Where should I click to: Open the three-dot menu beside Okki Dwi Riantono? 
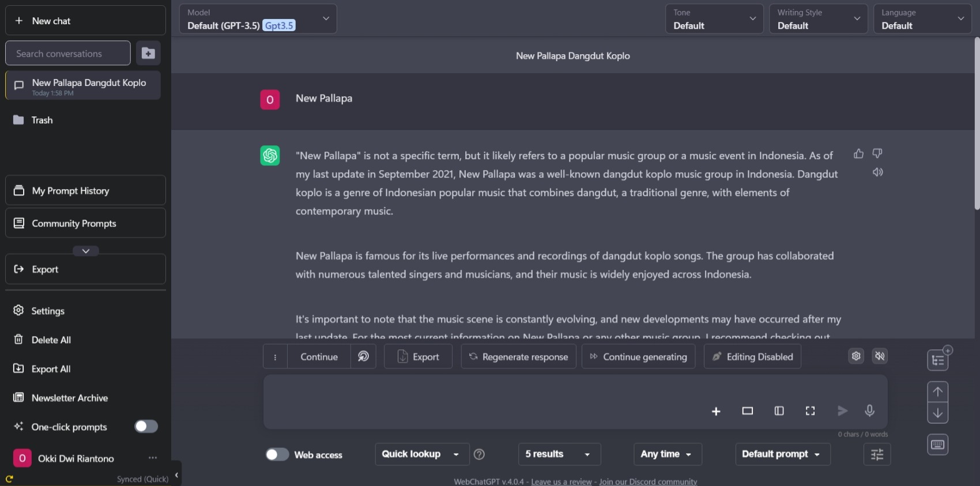click(153, 458)
